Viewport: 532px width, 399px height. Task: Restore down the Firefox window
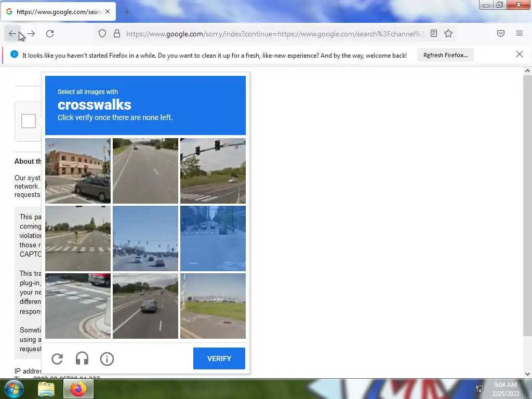pyautogui.click(x=500, y=5)
